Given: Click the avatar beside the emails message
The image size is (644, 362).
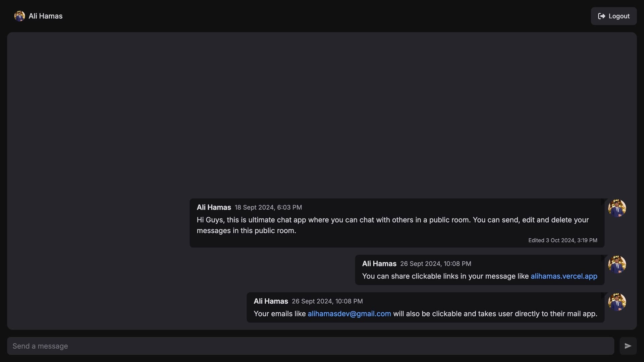Looking at the screenshot, I should [618, 302].
